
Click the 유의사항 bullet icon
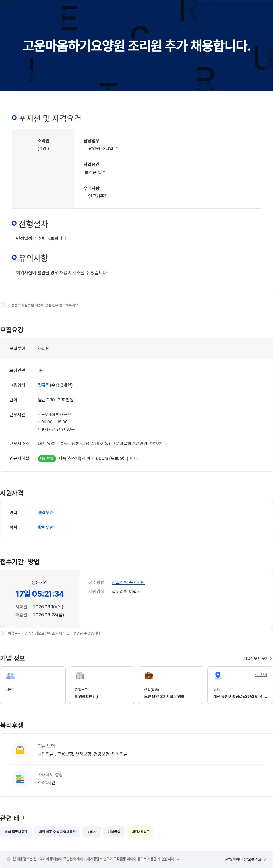14,257
